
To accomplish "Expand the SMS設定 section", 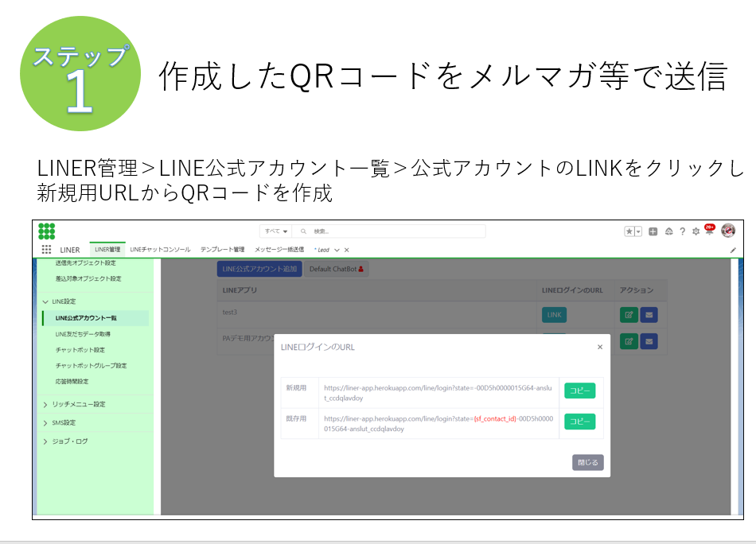I will pyautogui.click(x=45, y=423).
